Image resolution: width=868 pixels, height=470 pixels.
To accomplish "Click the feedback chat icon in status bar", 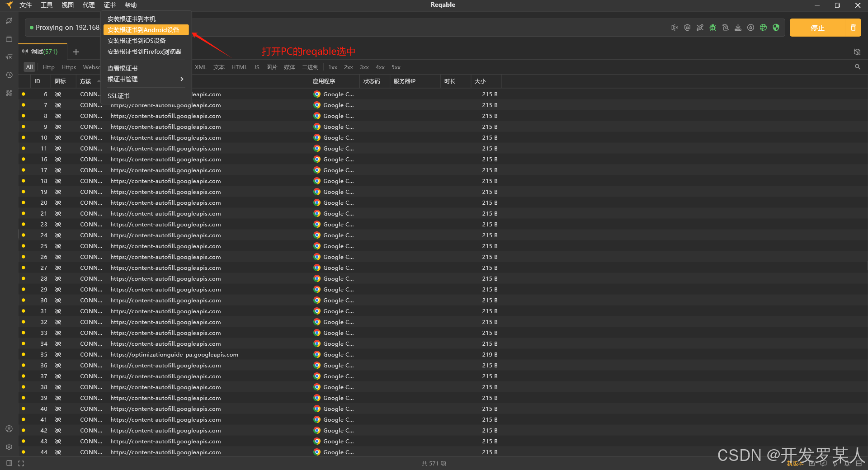I will click(x=824, y=463).
